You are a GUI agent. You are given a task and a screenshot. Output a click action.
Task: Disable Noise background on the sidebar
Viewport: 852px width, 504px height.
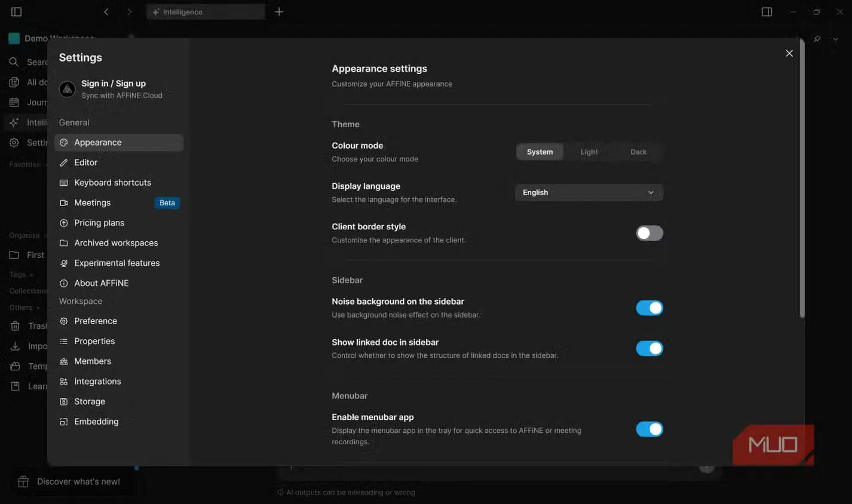tap(649, 308)
